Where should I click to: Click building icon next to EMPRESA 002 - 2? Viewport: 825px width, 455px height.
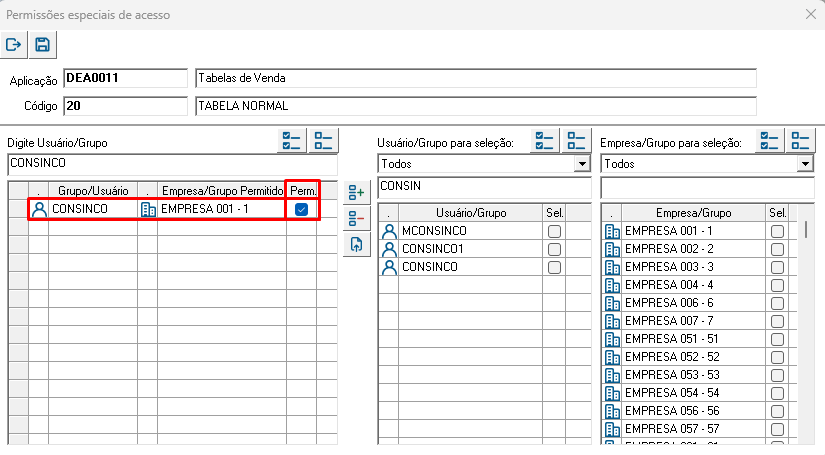point(612,249)
